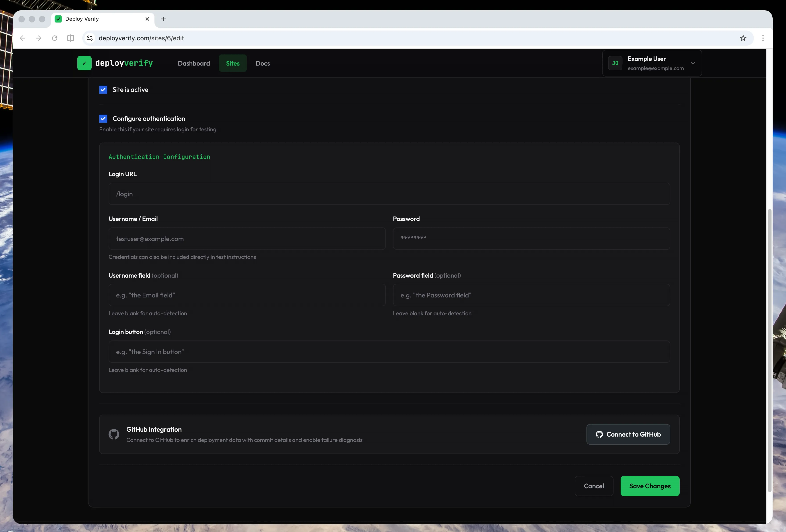
Task: Uncheck Site is active
Action: pyautogui.click(x=103, y=90)
